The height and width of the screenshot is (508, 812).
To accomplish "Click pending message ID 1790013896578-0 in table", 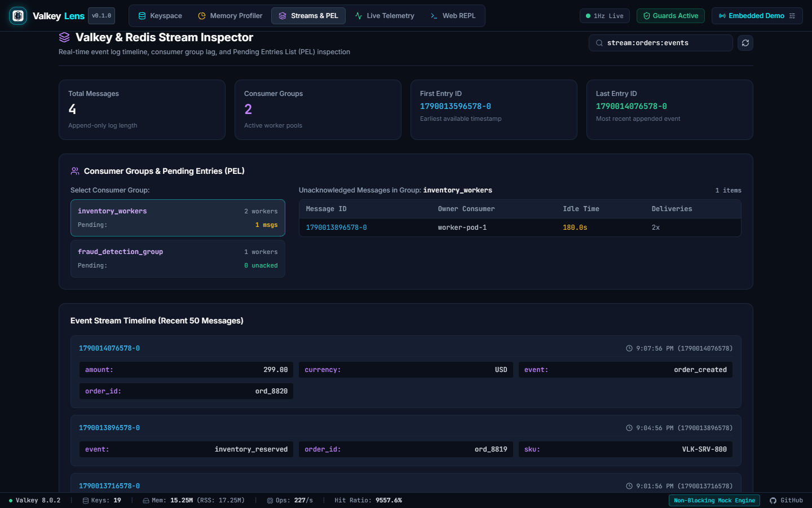I will click(336, 227).
